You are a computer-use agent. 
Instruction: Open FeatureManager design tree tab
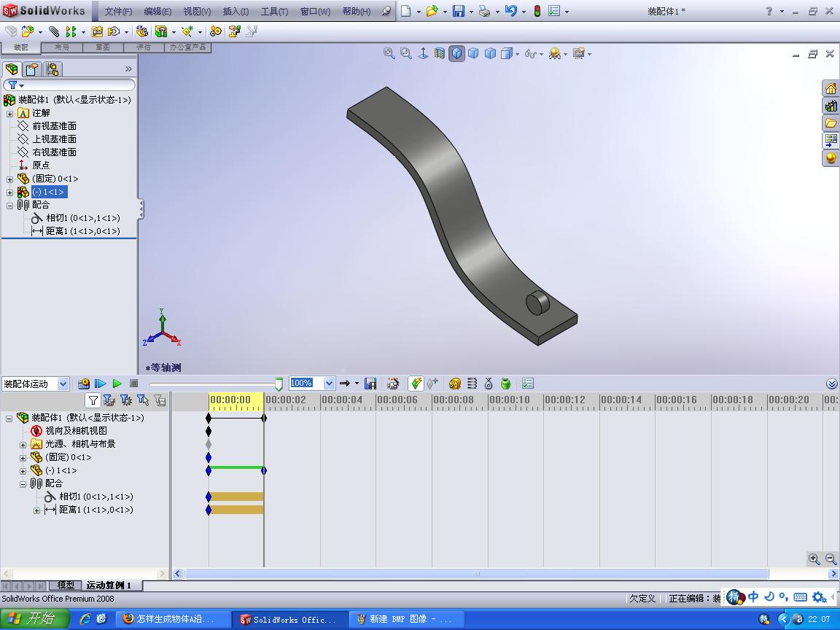12,69
